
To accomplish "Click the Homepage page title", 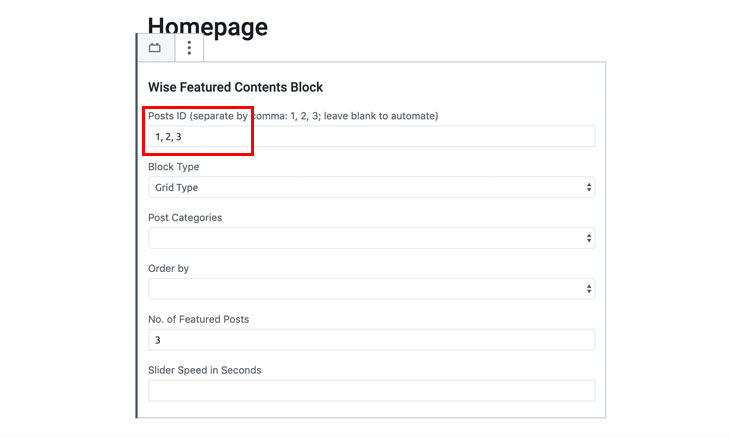I will pos(208,26).
